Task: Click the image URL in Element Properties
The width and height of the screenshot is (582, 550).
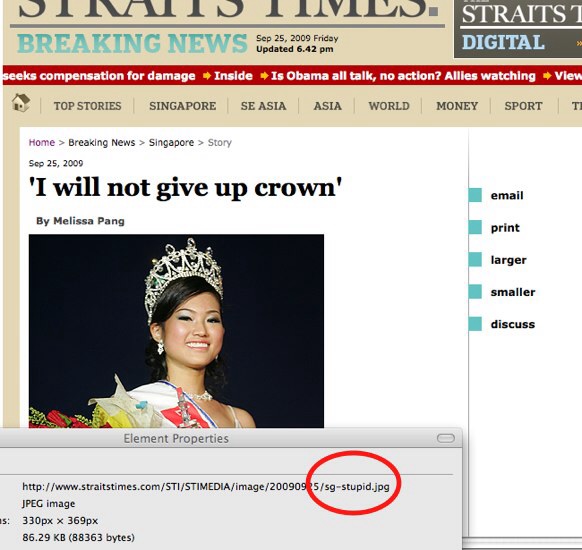Action: tap(206, 487)
